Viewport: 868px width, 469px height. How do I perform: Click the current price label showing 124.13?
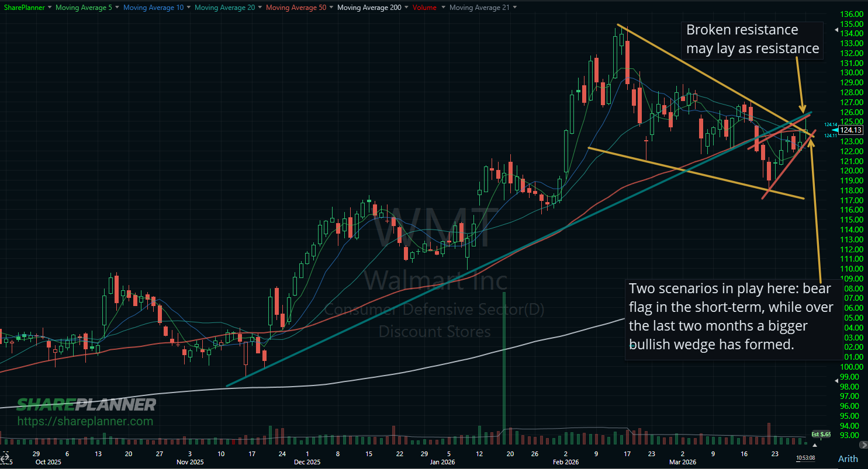[x=850, y=130]
